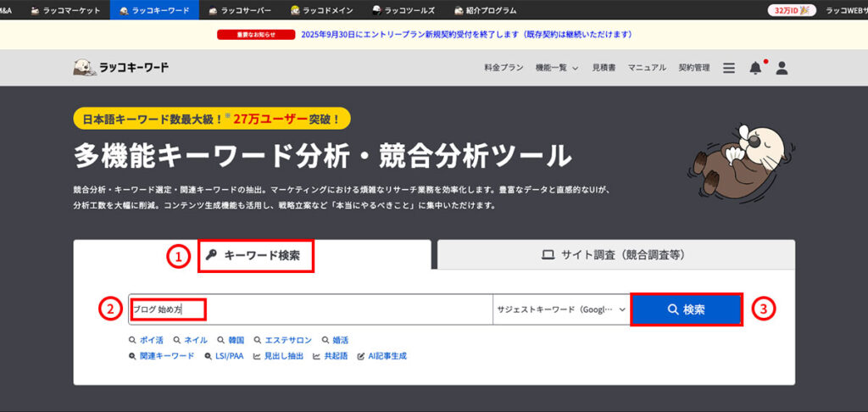868x412 pixels.
Task: Click the keyword search input field
Action: [310, 309]
